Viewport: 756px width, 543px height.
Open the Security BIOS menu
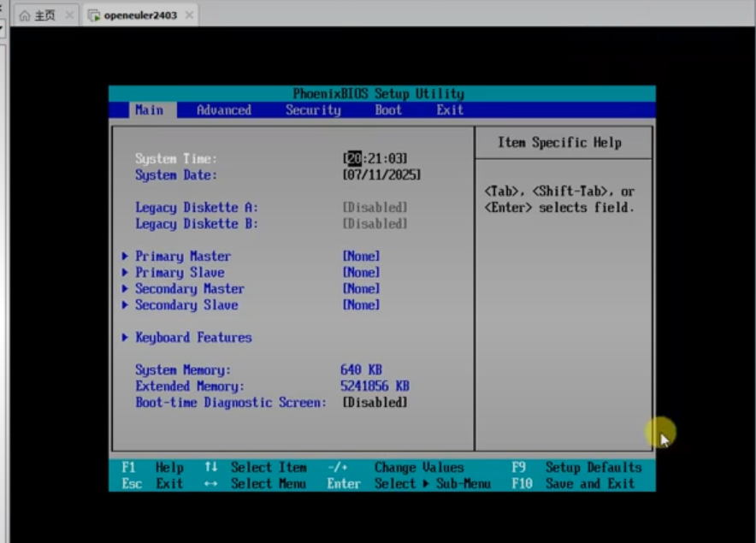click(x=313, y=110)
